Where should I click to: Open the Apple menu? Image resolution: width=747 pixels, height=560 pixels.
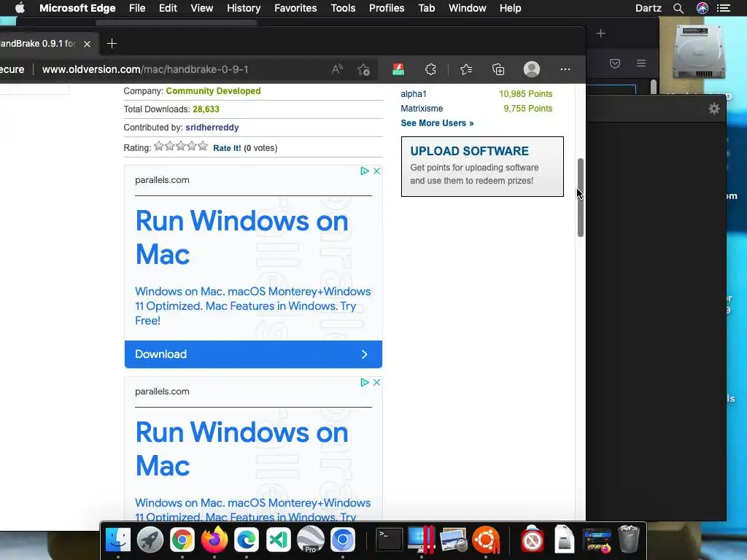(20, 8)
